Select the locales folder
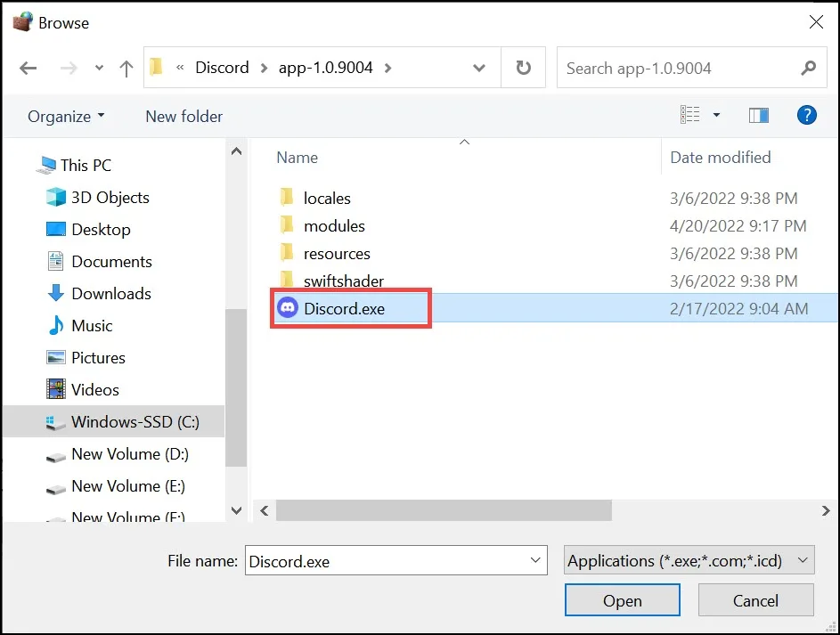The height and width of the screenshot is (635, 840). pyautogui.click(x=327, y=198)
